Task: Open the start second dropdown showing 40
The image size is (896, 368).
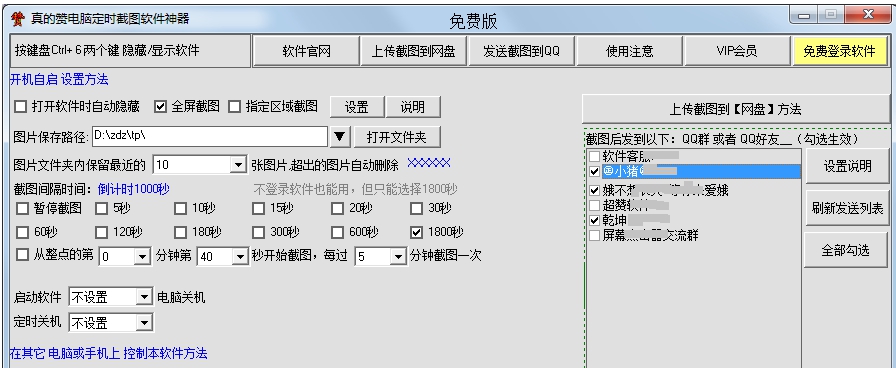Action: pyautogui.click(x=241, y=257)
